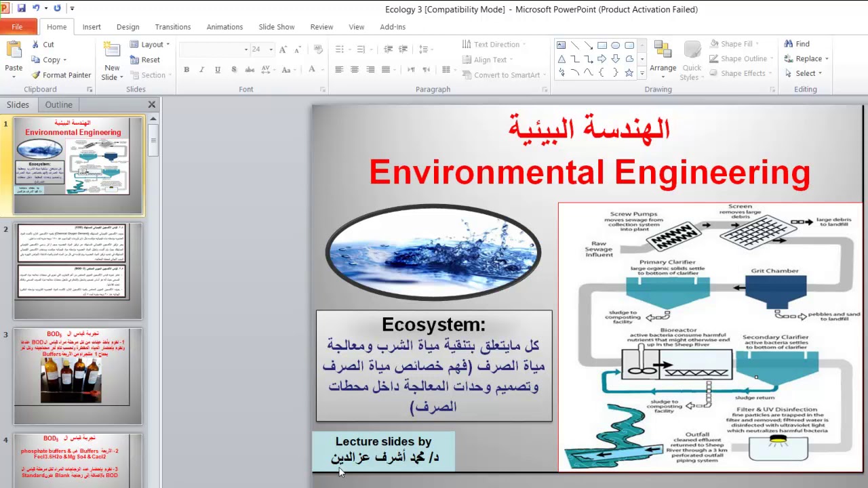Toggle Strikethrough formatting
The height and width of the screenshot is (488, 868).
coord(250,70)
